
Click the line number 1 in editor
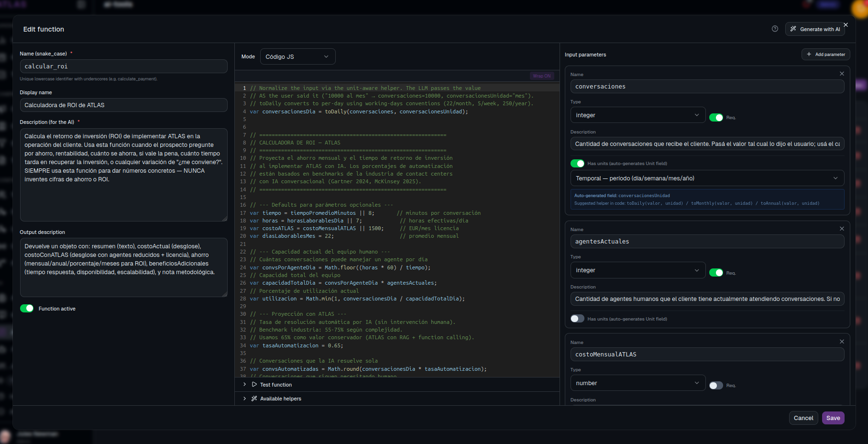click(x=244, y=88)
